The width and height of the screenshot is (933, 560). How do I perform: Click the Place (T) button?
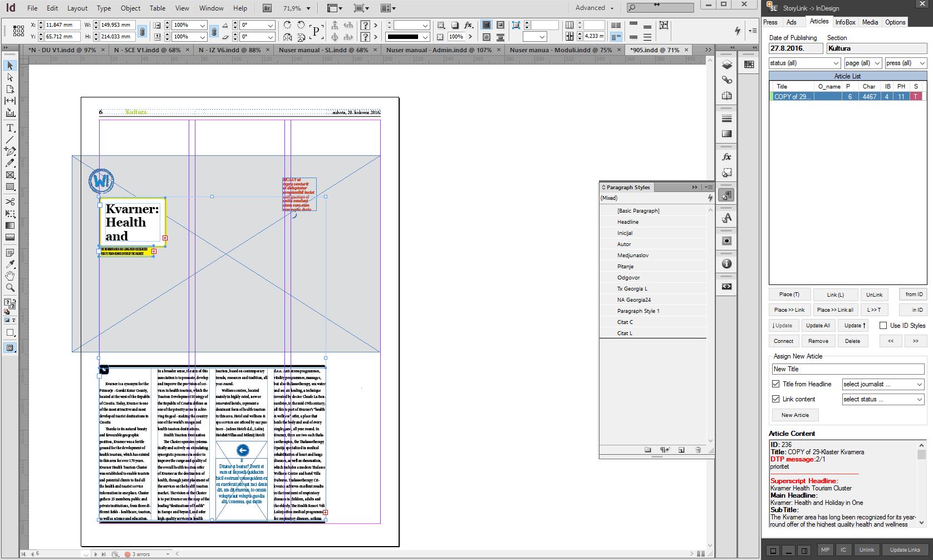[x=789, y=294]
